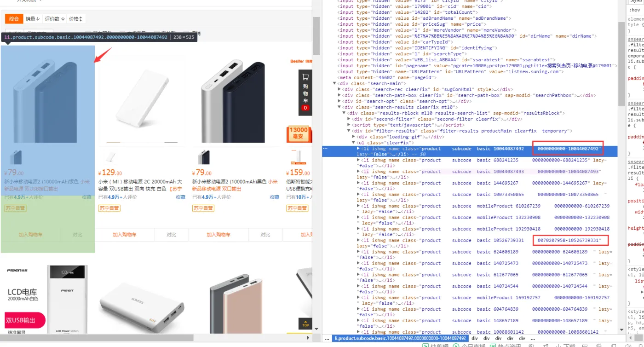Image resolution: width=644 pixels, height=347 pixels.
Task: Expand the script type="text/javascript" node
Action: 349,125
